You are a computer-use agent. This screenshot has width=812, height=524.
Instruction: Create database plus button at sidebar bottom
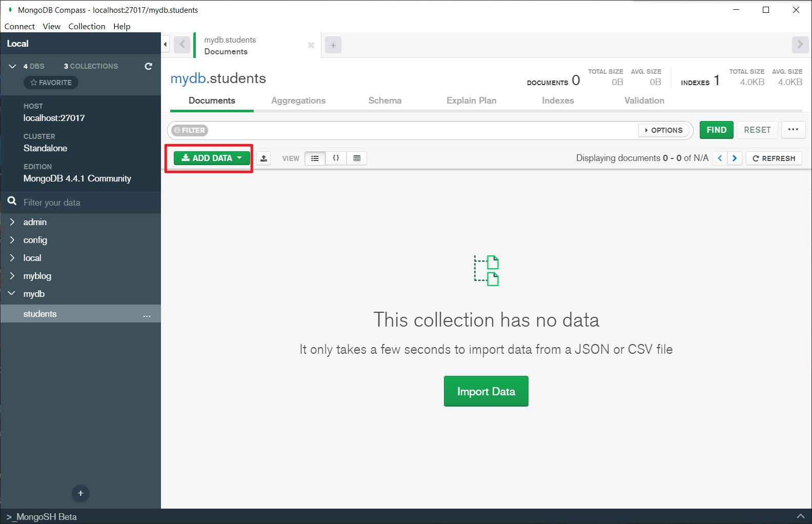coord(80,493)
